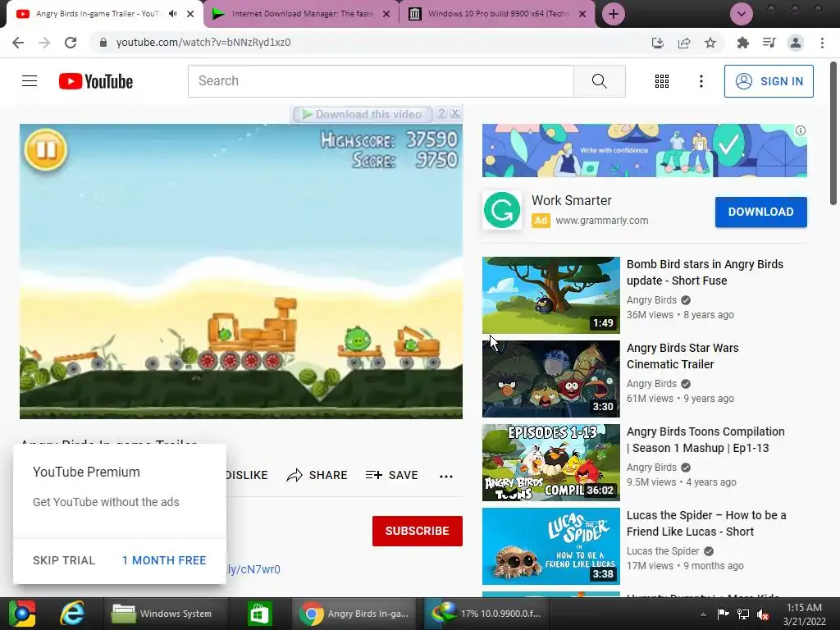Open Lucas the Spider video title
Image resolution: width=840 pixels, height=630 pixels.
pyautogui.click(x=706, y=523)
